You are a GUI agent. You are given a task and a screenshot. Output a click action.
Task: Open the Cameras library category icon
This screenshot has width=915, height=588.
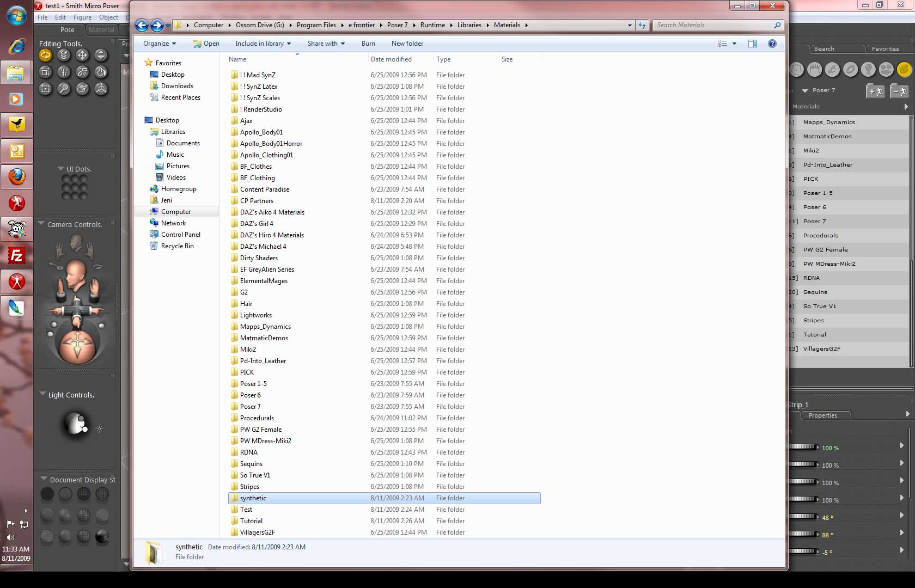pos(886,70)
